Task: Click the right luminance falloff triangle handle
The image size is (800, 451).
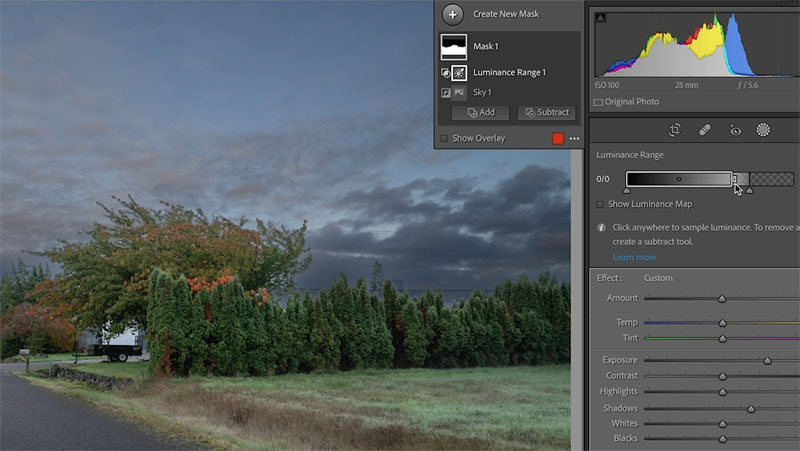Action: click(749, 191)
